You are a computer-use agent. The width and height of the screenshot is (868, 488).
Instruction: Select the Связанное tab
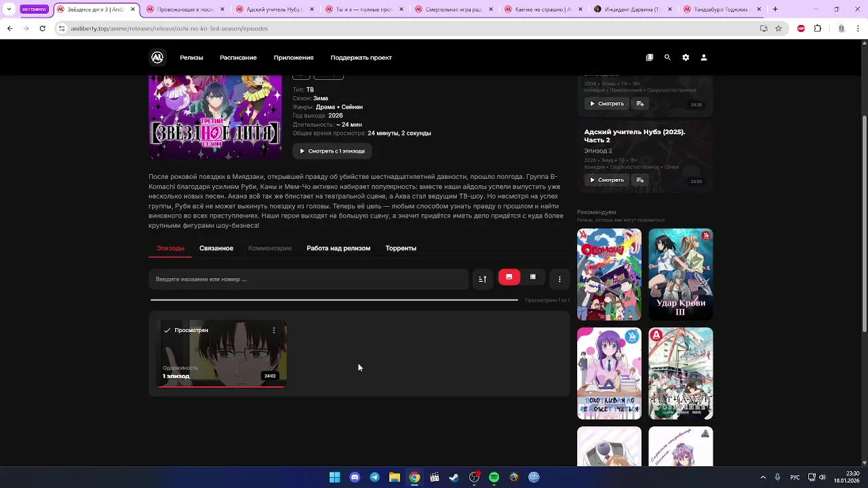(x=216, y=248)
